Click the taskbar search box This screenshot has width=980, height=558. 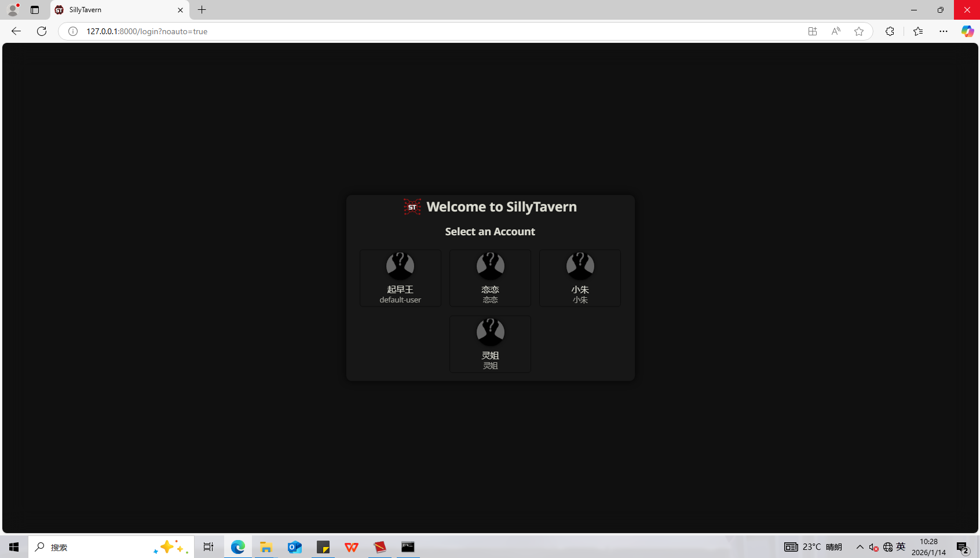111,547
